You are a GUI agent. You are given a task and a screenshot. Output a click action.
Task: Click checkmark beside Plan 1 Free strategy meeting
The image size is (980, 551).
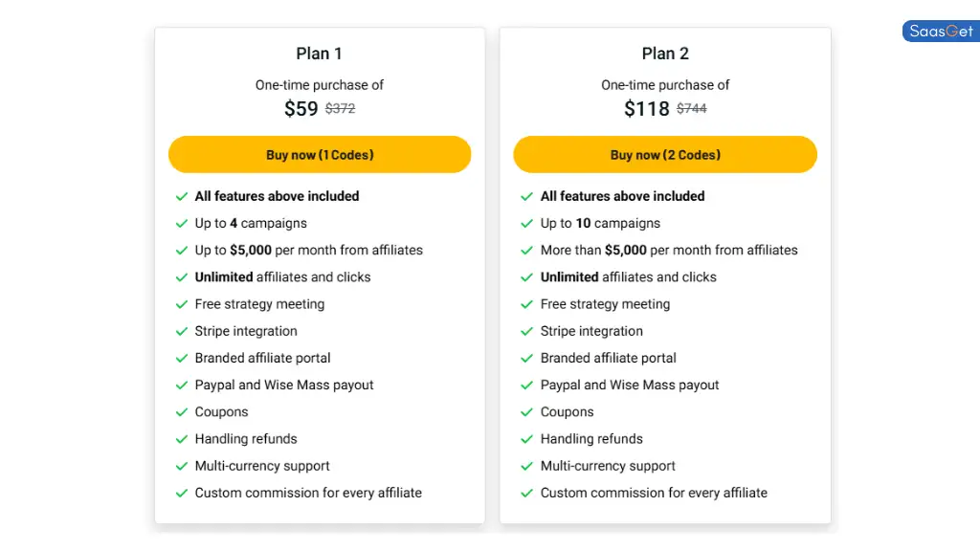182,304
